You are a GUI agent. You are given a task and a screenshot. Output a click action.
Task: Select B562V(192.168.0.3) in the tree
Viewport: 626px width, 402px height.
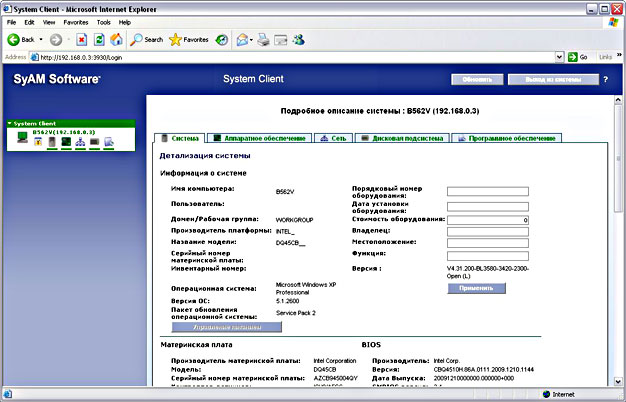pos(63,132)
